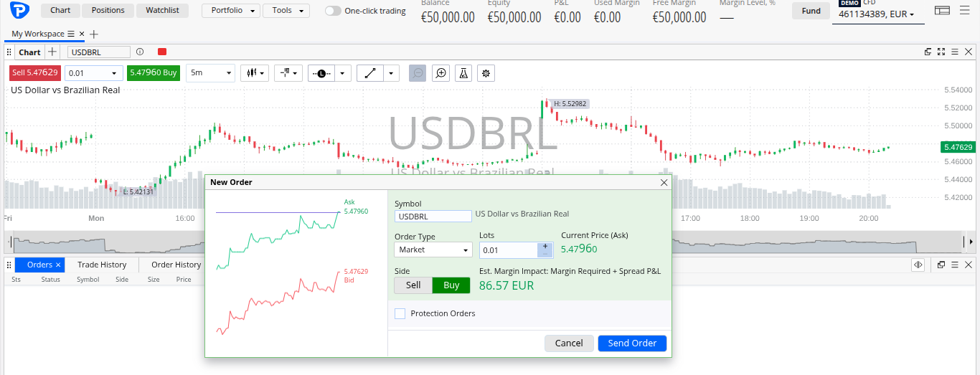Click the zoom in magnifier on chart
Screen dimensions: 980x375
[x=440, y=73]
